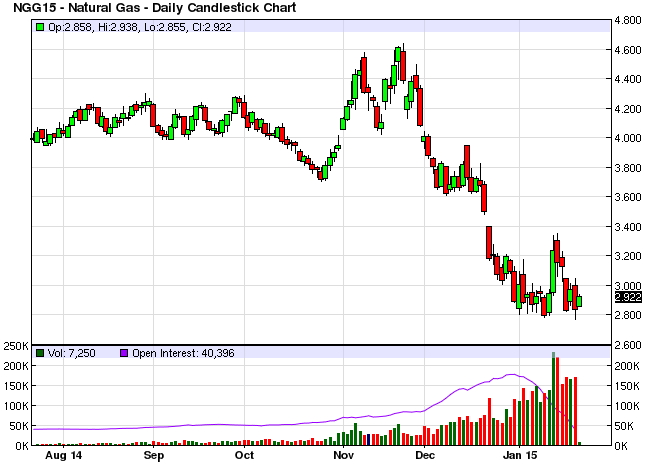Click the purple Open Interest legend square
This screenshot has height=464, width=650.
pos(124,353)
